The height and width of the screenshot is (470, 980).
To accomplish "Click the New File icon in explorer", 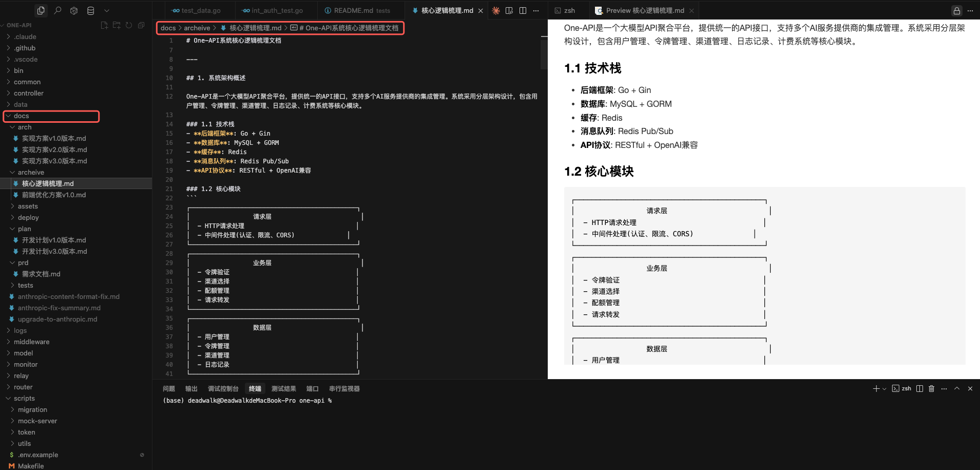I will [x=104, y=25].
